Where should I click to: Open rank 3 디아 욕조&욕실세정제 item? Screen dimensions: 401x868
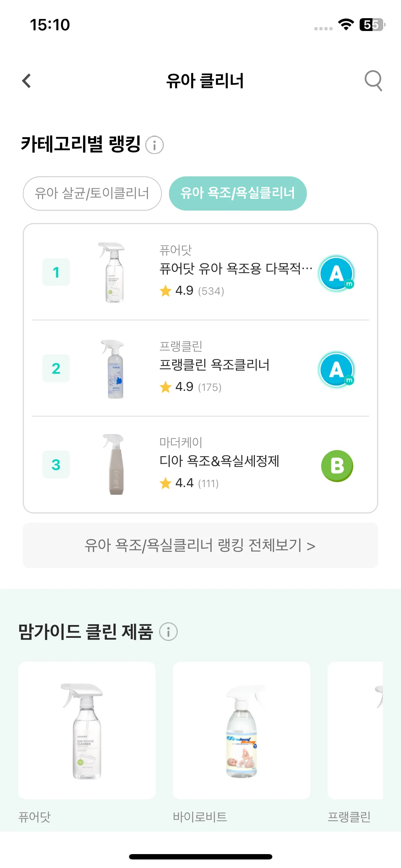coord(200,464)
